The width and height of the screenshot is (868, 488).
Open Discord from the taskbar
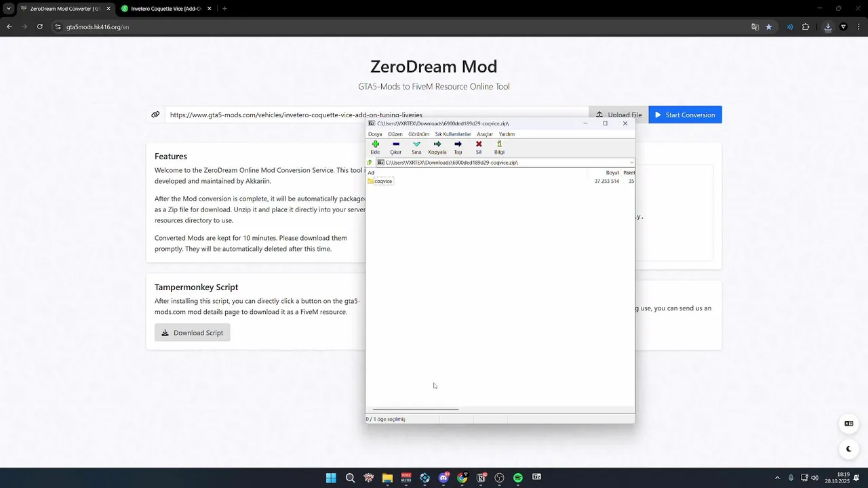pos(444,478)
